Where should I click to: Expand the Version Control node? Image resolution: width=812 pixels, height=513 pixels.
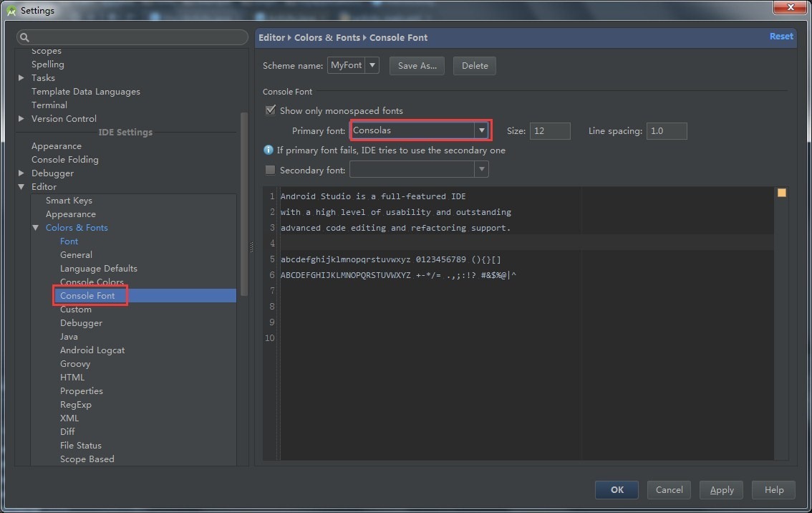(x=21, y=119)
